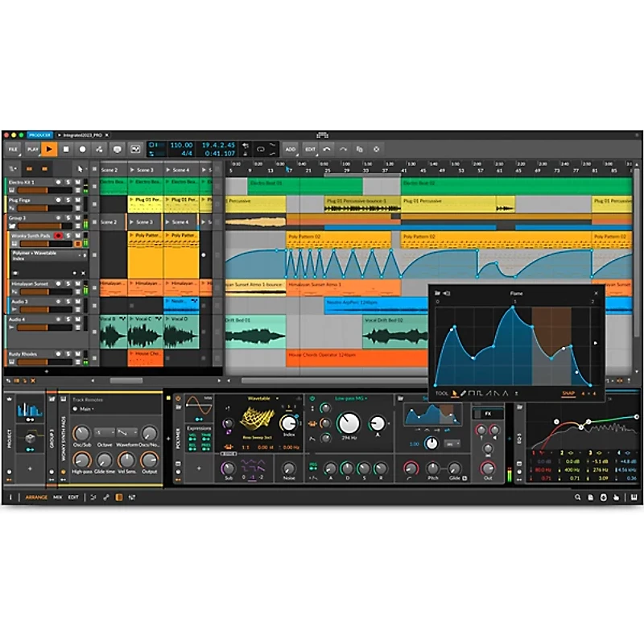Screen dimensions: 644x644
Task: Open the Low-pass MG filter dropdown in Polymer
Action: coord(351,397)
